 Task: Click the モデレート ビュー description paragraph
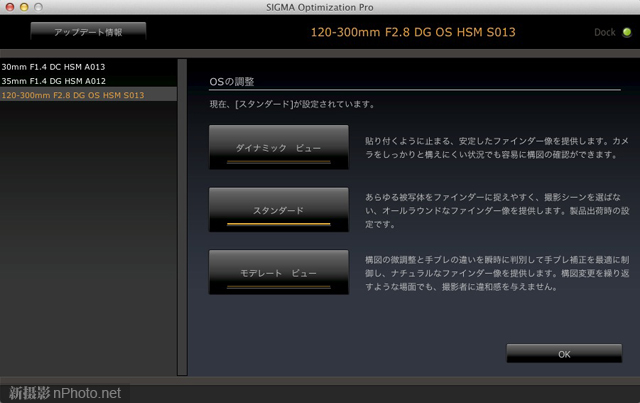497,273
